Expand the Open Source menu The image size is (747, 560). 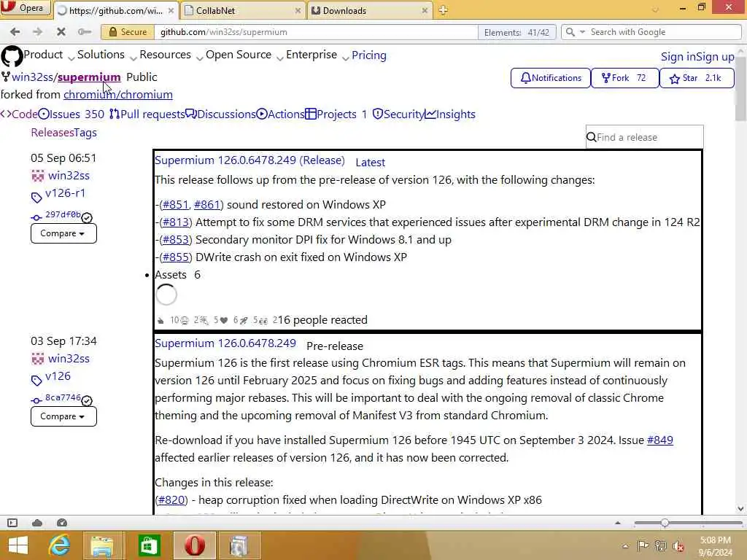244,55
